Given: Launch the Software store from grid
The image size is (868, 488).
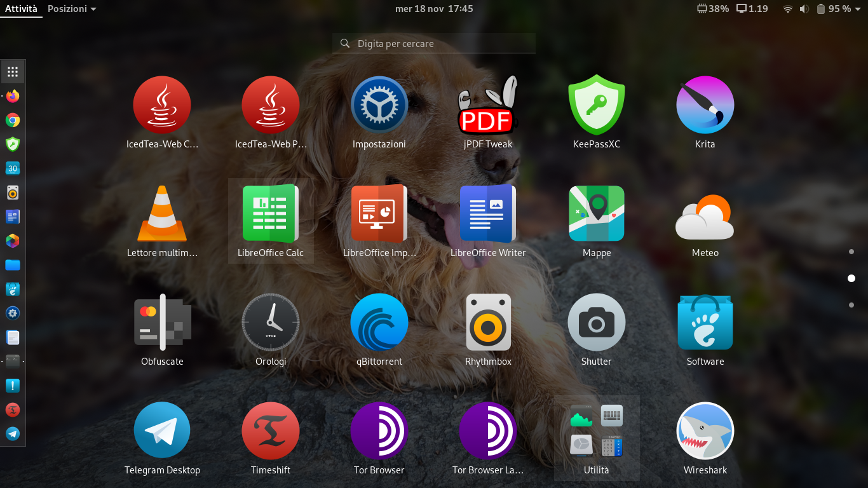Looking at the screenshot, I should (x=705, y=322).
